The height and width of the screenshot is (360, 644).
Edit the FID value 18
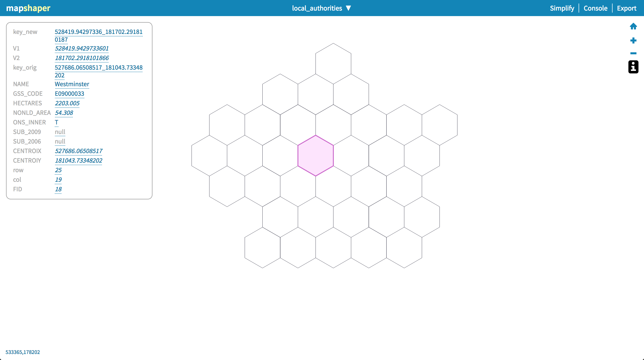[x=58, y=189]
